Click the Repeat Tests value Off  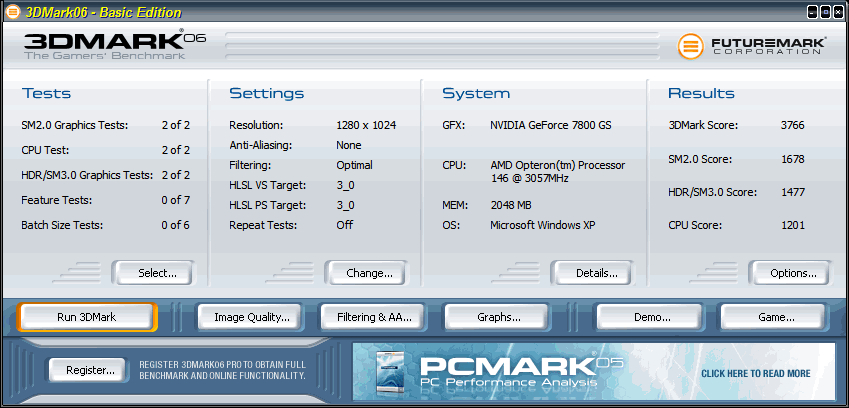(x=344, y=225)
